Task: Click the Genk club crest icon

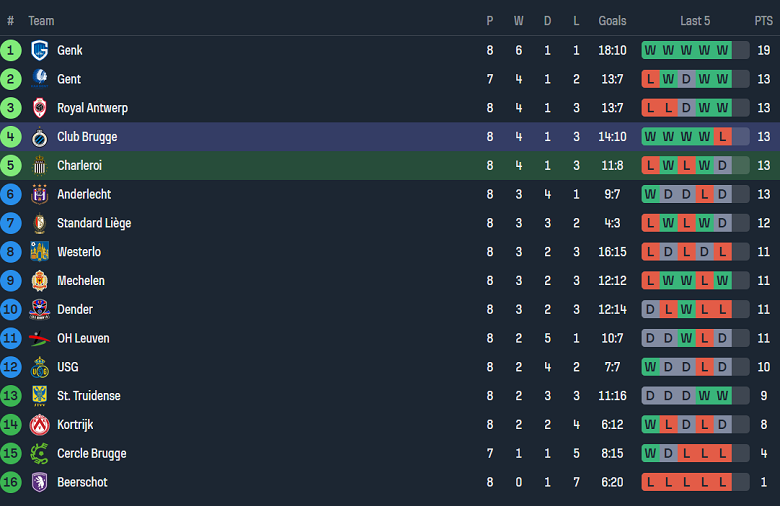Action: click(40, 50)
